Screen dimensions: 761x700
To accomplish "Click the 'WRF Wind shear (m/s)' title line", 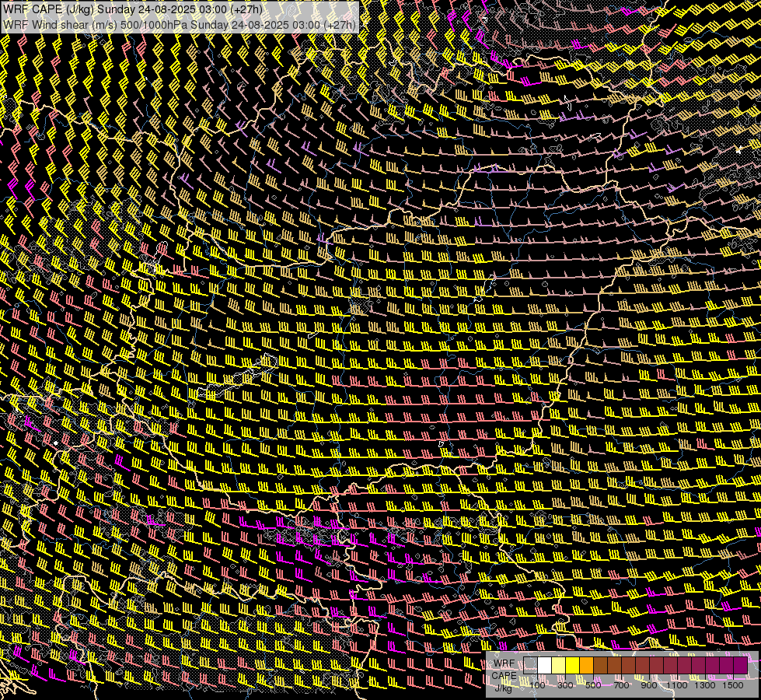I will click(x=180, y=25).
